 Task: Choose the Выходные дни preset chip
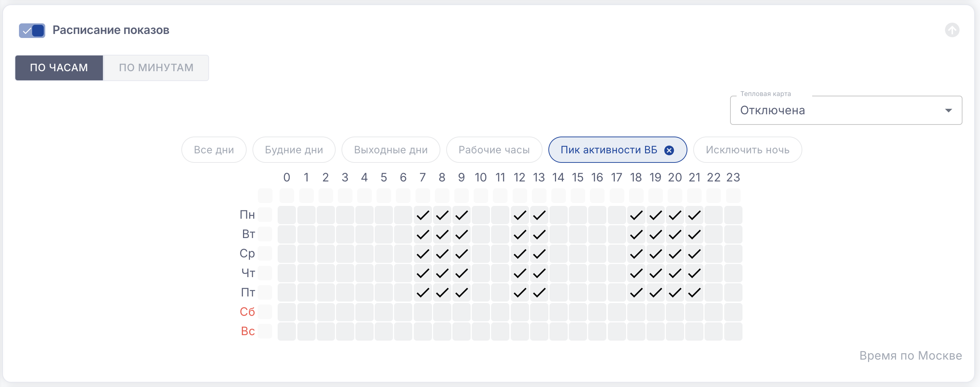coord(390,150)
